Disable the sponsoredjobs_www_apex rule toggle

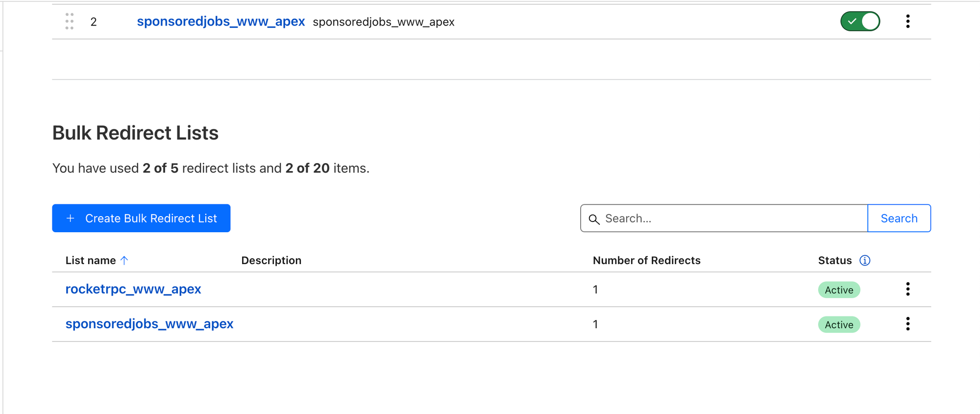click(860, 22)
